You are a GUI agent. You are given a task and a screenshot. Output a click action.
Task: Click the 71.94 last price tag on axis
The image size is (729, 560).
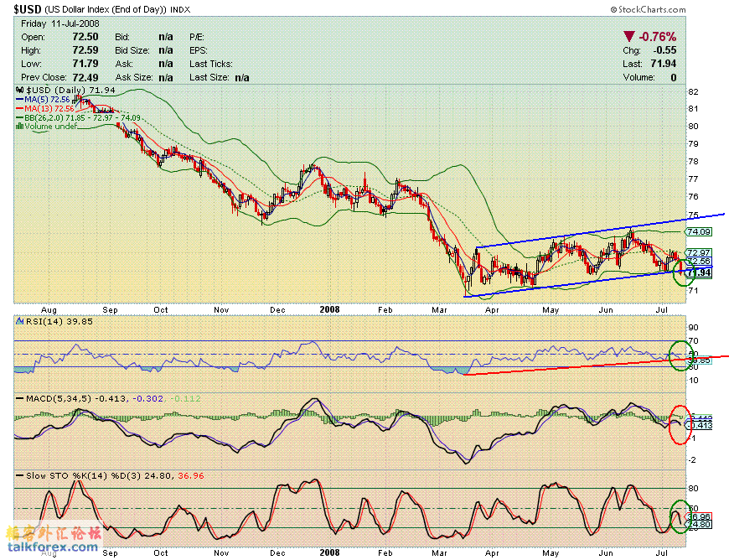[699, 272]
